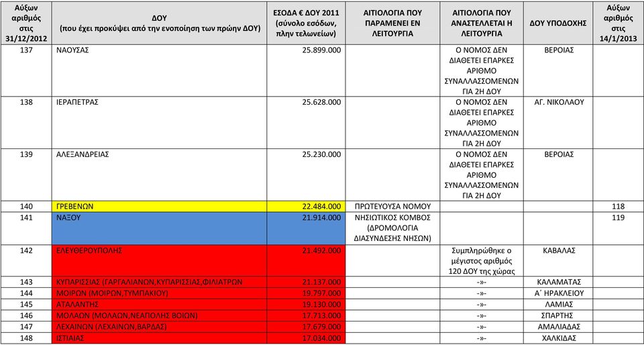The width and height of the screenshot is (644, 345).
Task: Select the cell 'ΛΕΧΑΙΝΩΝ (ΛΕΧΑΙΝΩΝ,ΒΑΡΔΑΣ)'
Action: pos(160,326)
